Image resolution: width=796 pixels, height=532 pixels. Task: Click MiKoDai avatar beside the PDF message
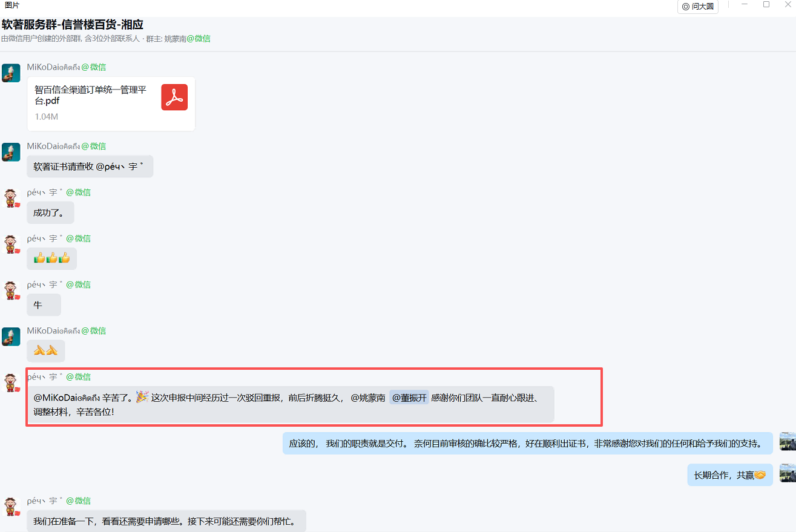tap(11, 73)
